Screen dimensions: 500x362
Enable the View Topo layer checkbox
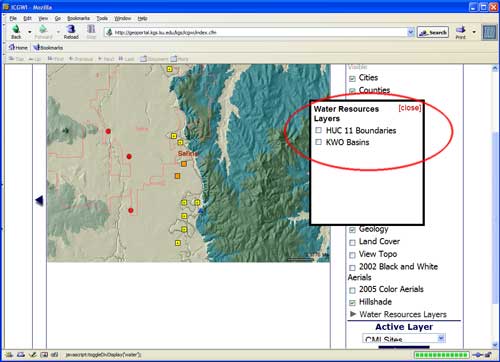point(352,255)
